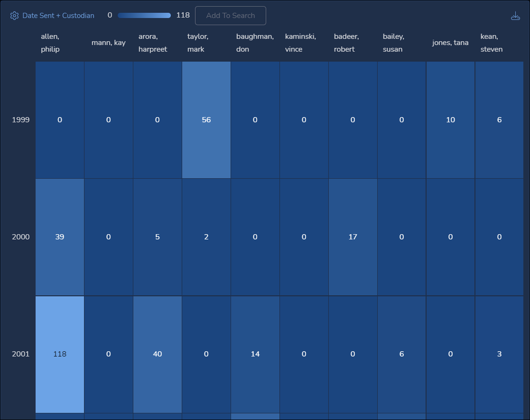Select the jones, tana column header
The height and width of the screenshot is (420, 530).
(450, 43)
